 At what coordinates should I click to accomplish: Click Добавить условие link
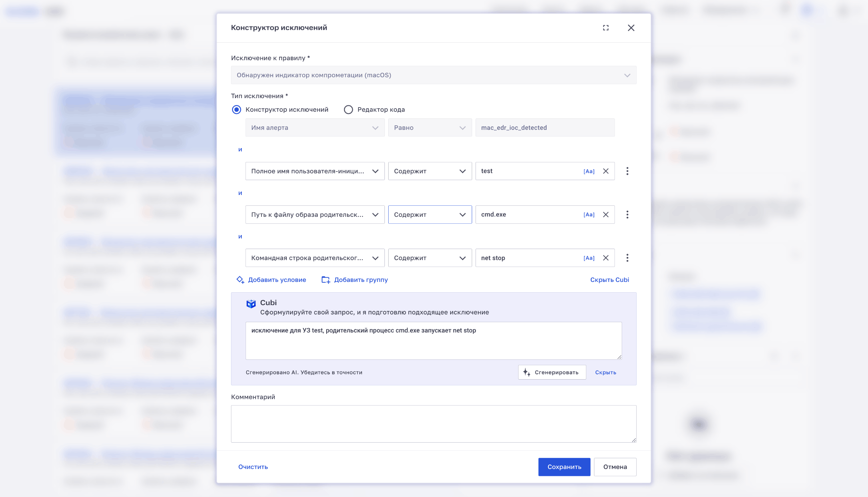click(271, 280)
